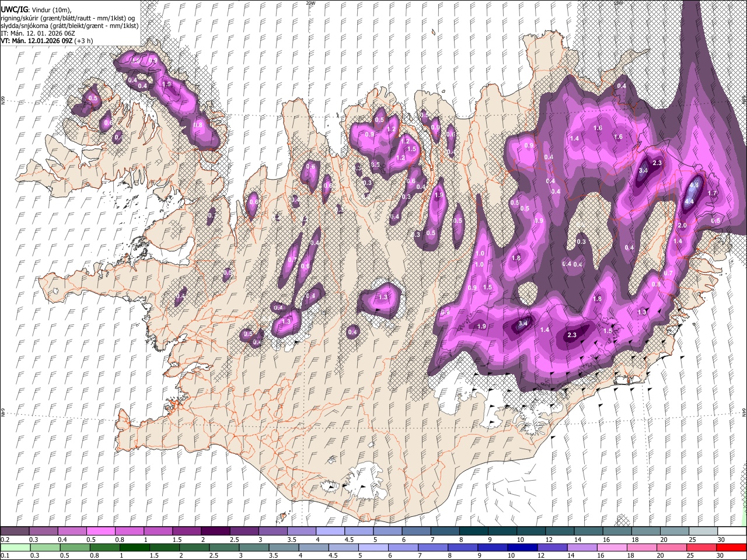Click the snow legend swatch for 0.2–0.3

[x=15, y=531]
